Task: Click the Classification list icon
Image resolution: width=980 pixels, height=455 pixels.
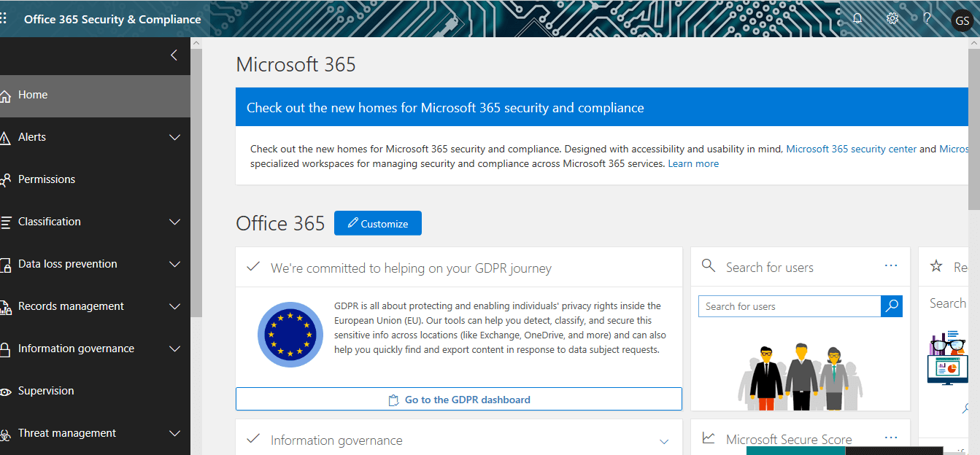Action: pyautogui.click(x=5, y=222)
